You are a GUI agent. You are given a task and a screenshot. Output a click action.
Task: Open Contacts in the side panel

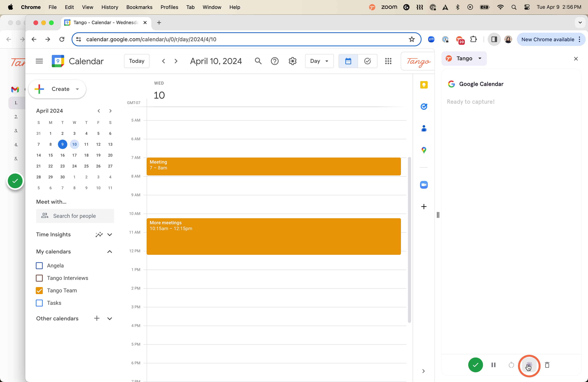click(424, 129)
